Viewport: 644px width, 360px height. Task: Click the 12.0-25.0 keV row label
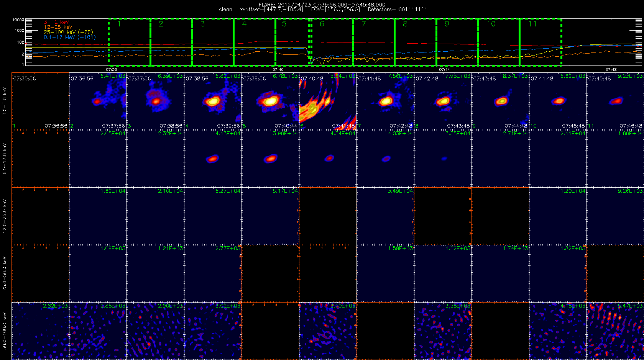pyautogui.click(x=5, y=216)
